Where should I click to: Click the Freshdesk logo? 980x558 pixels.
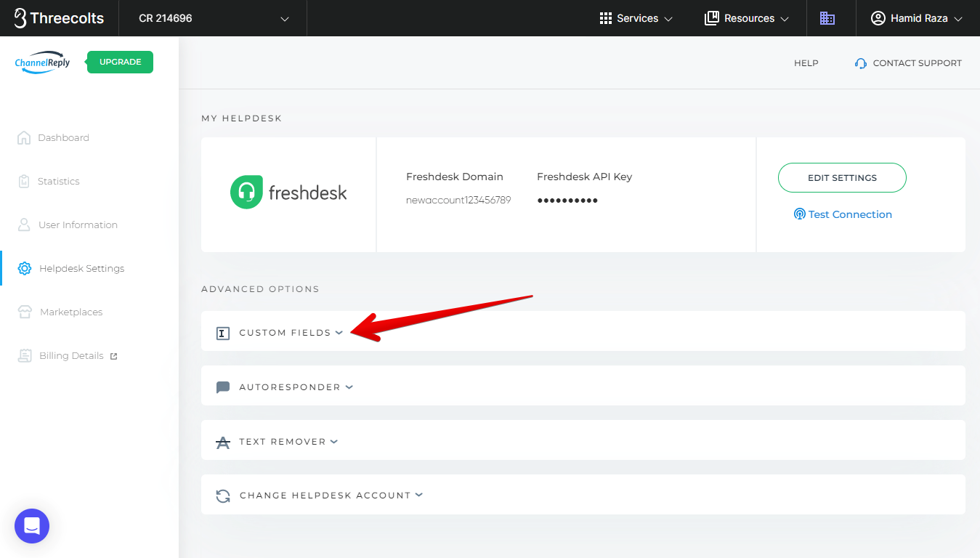coord(288,193)
